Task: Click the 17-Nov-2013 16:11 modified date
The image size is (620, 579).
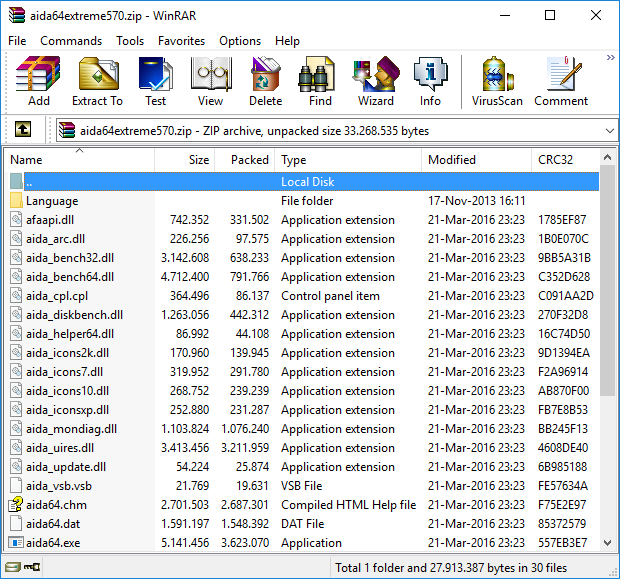Action: pos(476,201)
